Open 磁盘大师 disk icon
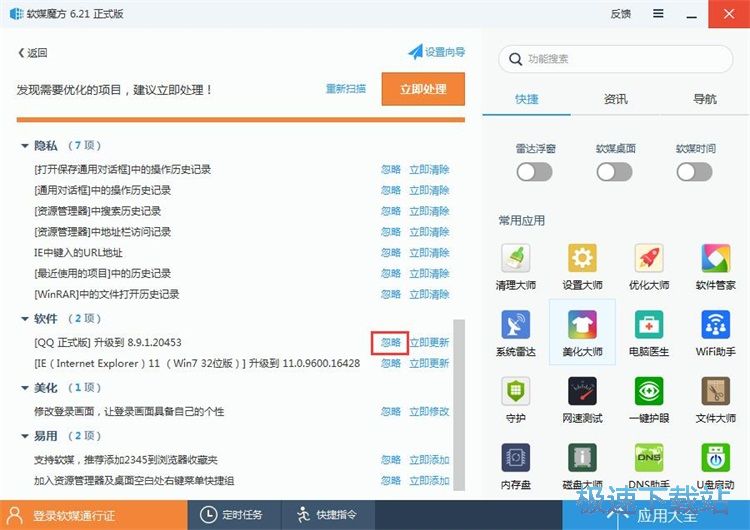The image size is (750, 530). point(582,457)
